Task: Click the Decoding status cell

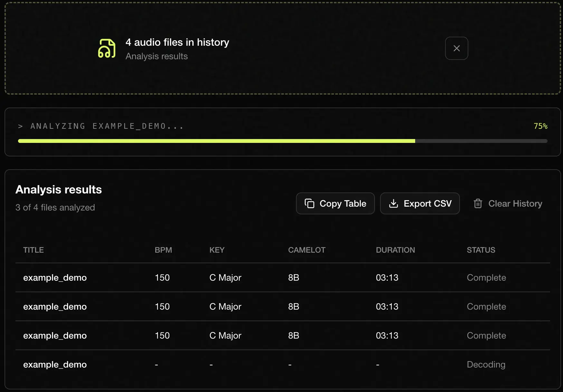Action: (486, 364)
